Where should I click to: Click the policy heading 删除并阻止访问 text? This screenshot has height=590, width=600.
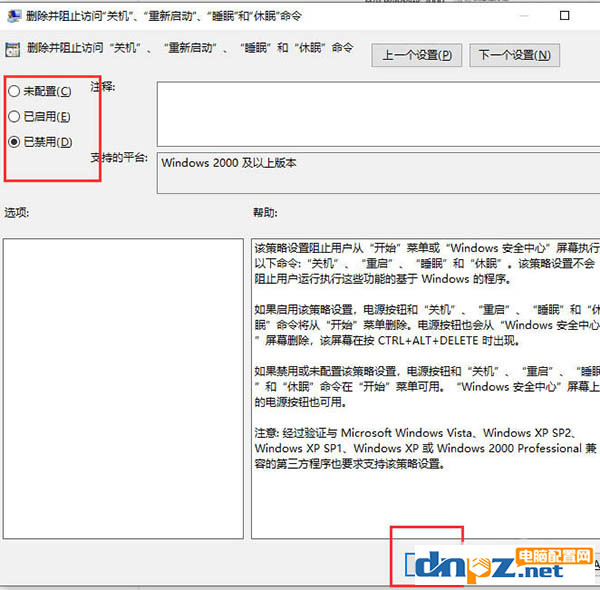pos(190,48)
